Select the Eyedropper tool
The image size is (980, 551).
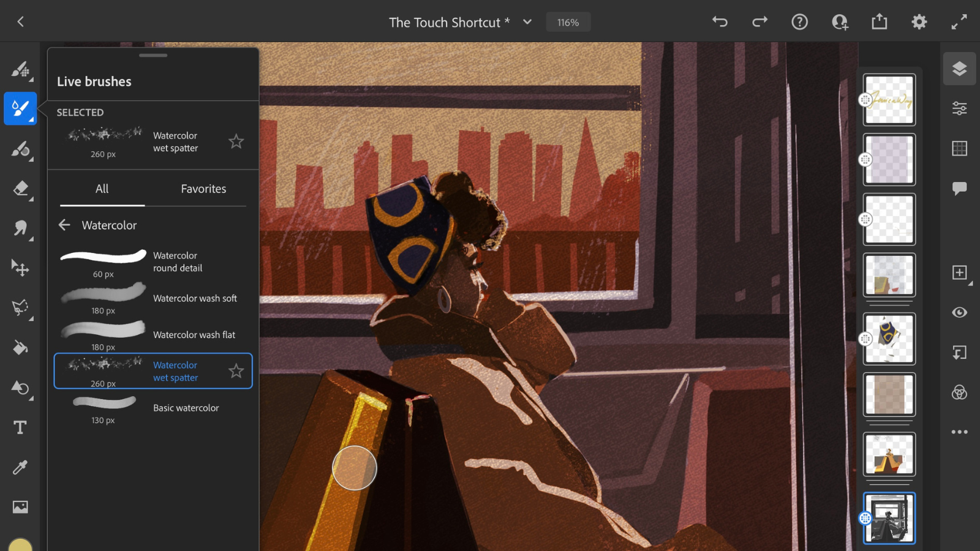click(20, 467)
